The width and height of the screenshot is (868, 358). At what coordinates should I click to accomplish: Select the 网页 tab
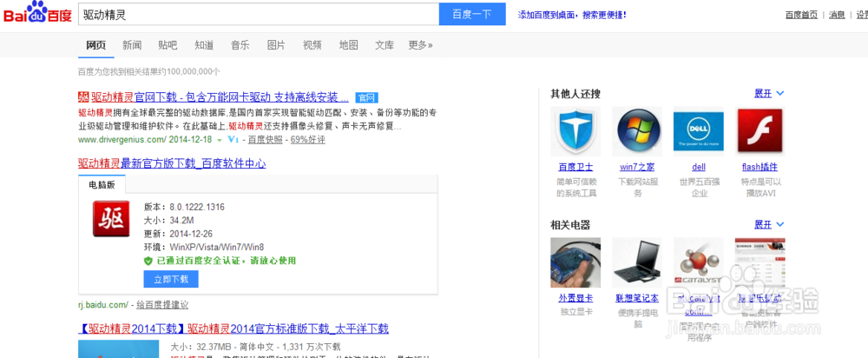tap(95, 45)
